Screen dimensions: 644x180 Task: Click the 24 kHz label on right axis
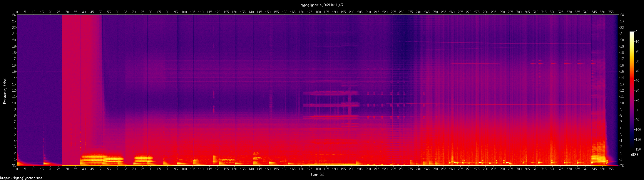pos(622,15)
